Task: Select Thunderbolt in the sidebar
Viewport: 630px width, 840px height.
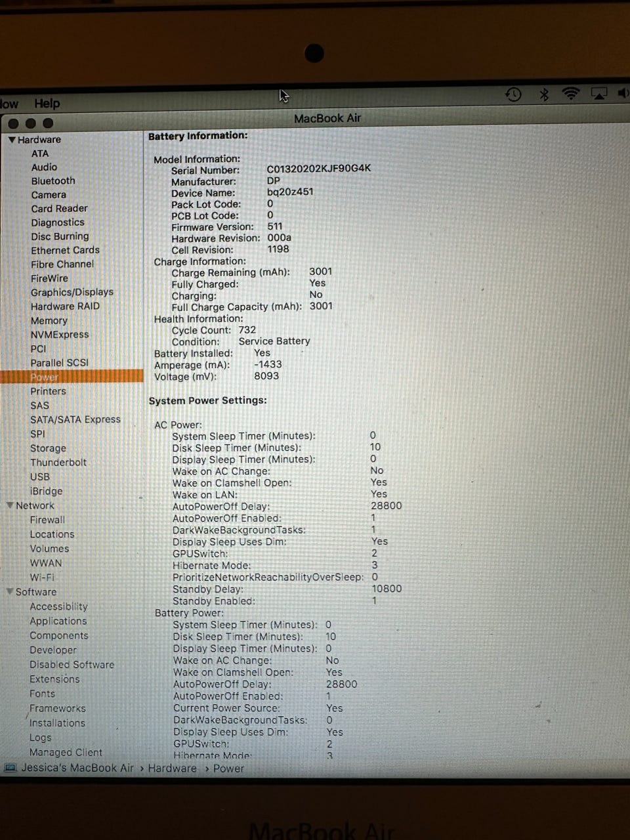Action: tap(58, 463)
